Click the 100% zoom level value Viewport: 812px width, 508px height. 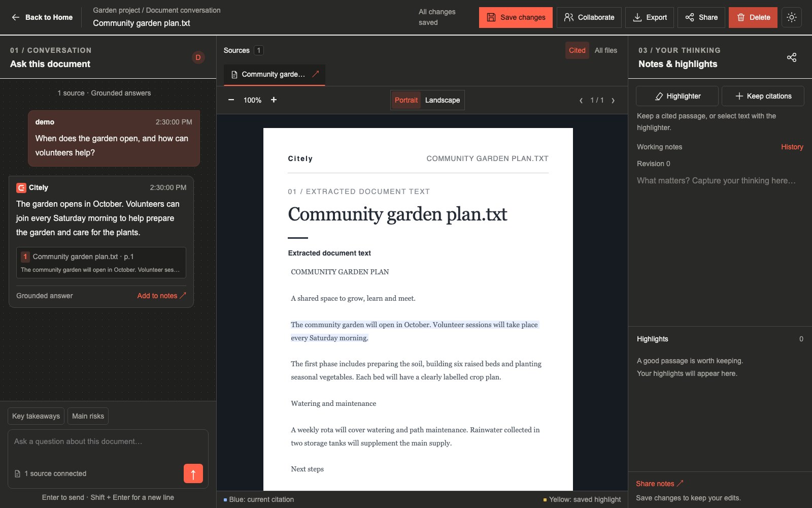point(252,100)
